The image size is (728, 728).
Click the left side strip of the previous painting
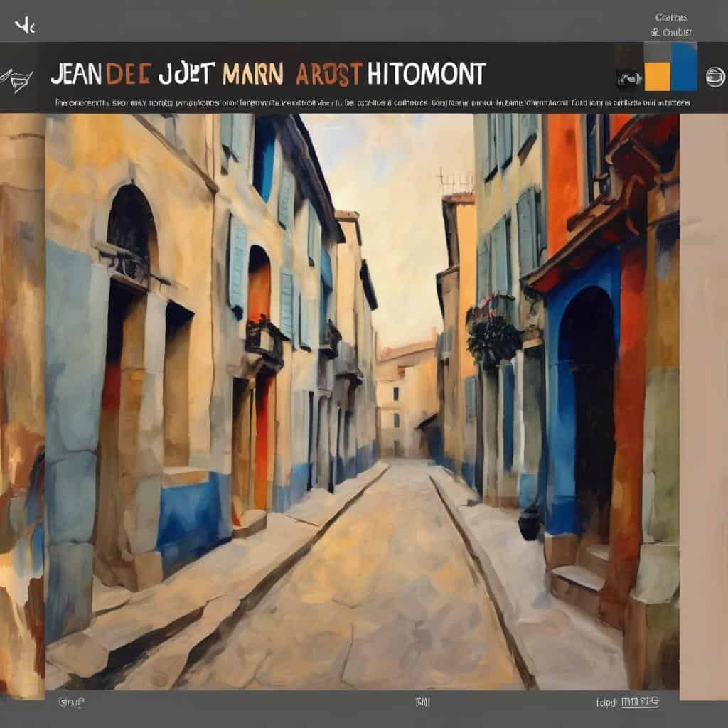(x=21, y=398)
